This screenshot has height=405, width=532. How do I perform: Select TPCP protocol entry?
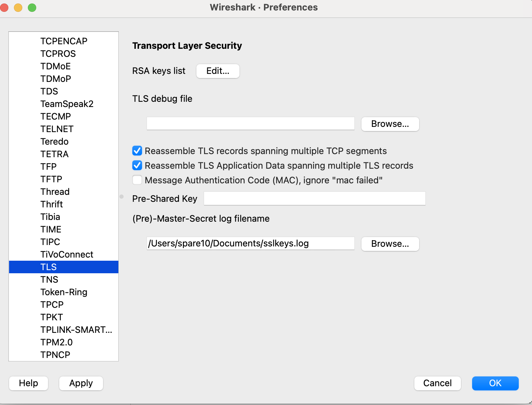point(64,305)
